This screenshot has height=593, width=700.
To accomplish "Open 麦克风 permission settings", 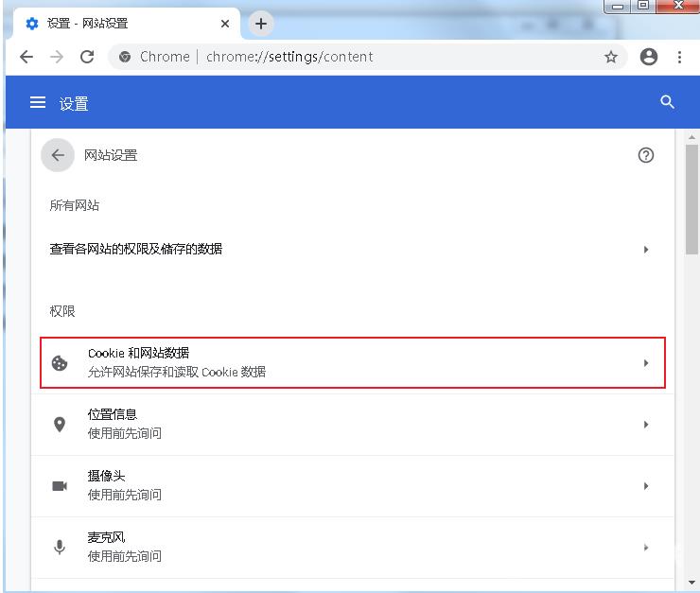I will click(352, 547).
